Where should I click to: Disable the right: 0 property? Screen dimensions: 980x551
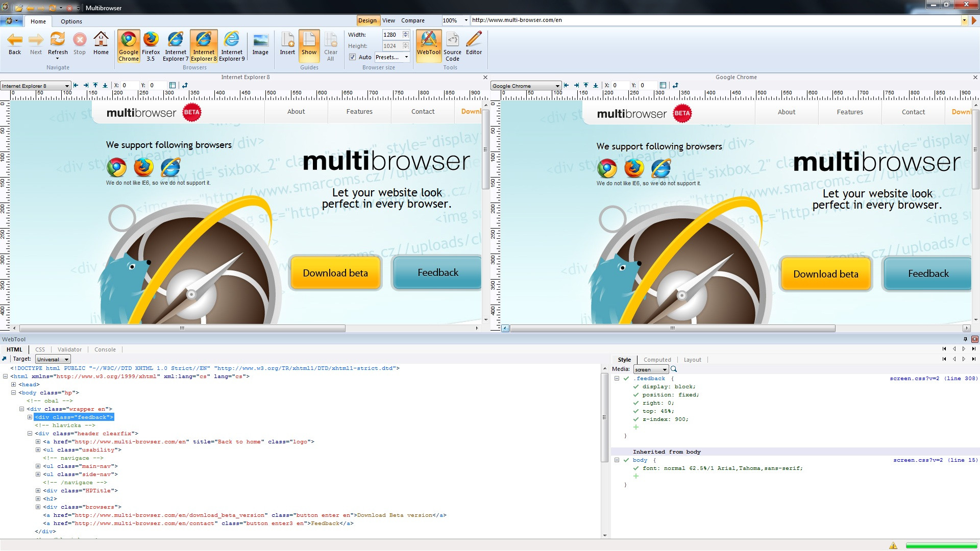[x=636, y=403]
